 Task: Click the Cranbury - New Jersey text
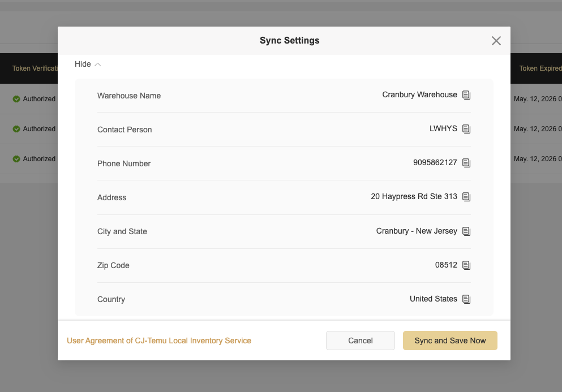[x=417, y=231]
